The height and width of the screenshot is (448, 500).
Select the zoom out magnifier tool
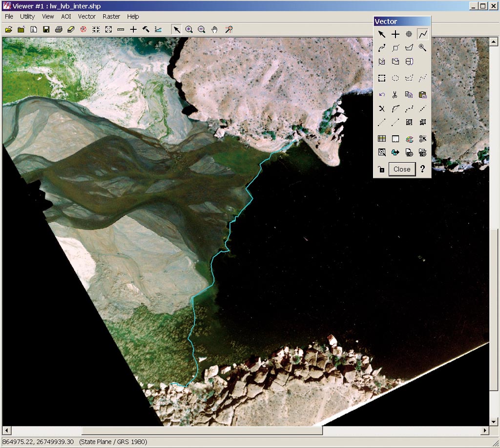(x=202, y=30)
